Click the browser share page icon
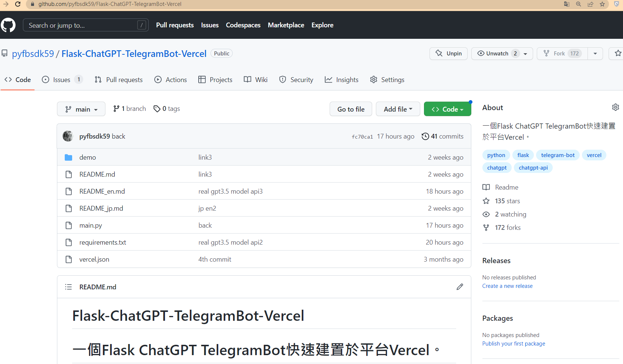623x364 pixels. click(x=590, y=4)
